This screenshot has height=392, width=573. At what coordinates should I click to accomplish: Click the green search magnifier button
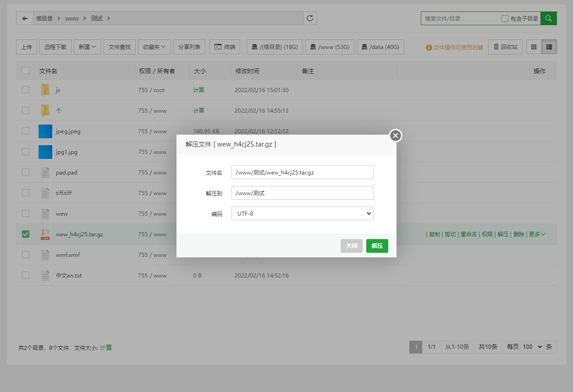point(548,18)
